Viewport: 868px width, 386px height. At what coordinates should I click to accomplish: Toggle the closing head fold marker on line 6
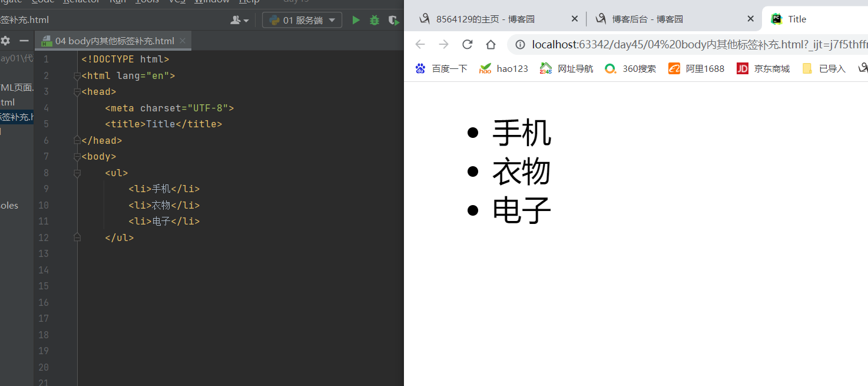(77, 140)
